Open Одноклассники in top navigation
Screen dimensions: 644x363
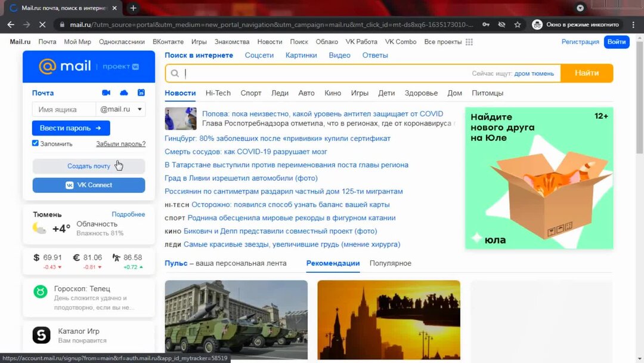tap(122, 42)
